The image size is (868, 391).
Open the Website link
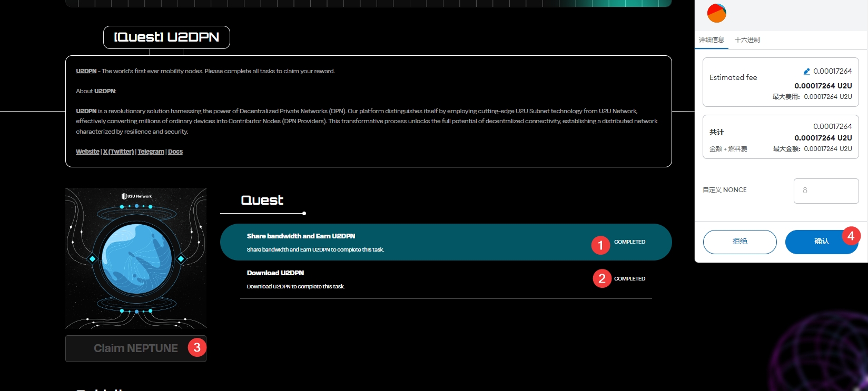(x=87, y=152)
